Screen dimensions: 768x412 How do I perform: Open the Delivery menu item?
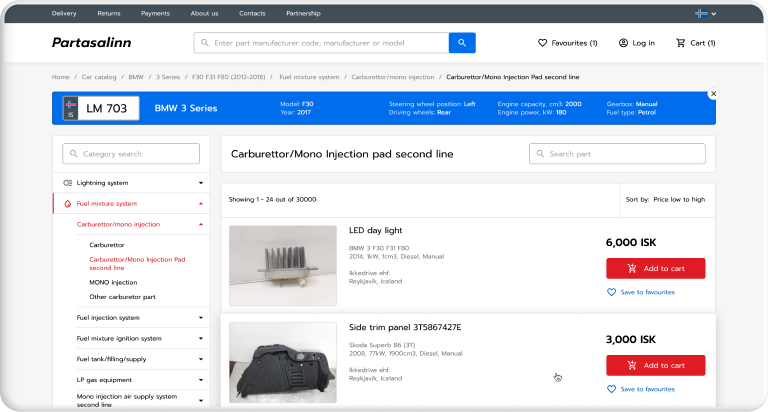click(64, 13)
